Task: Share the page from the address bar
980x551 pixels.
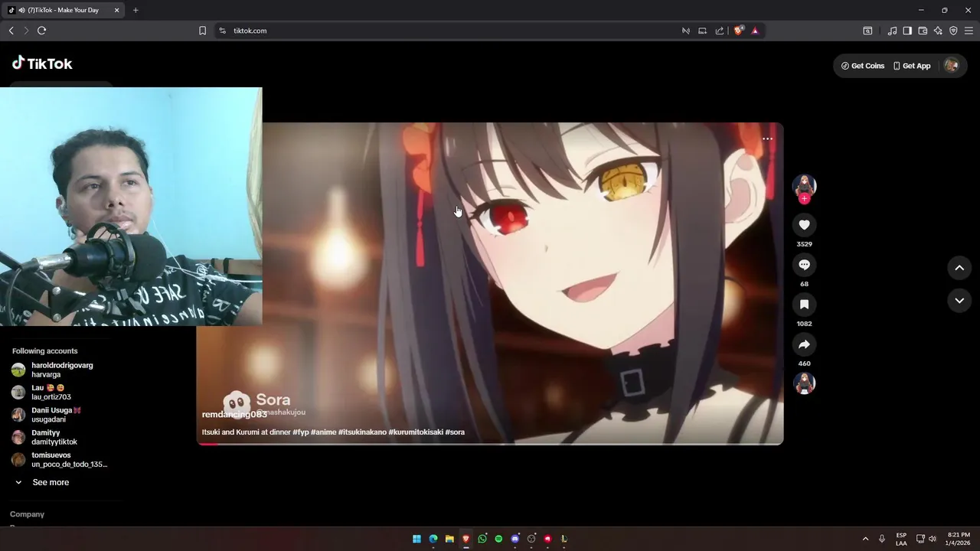Action: click(720, 31)
